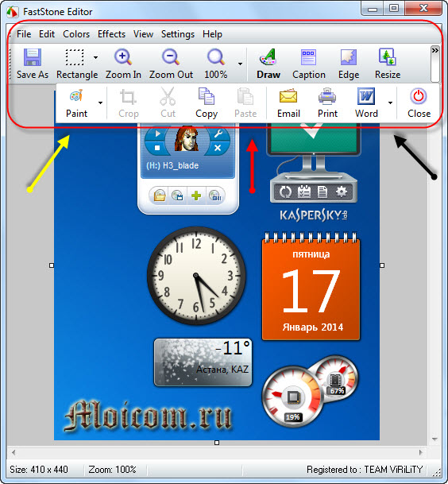Image resolution: width=448 pixels, height=484 pixels.
Task: Expand the Rectangle selection dropdown arrow
Action: tap(95, 57)
